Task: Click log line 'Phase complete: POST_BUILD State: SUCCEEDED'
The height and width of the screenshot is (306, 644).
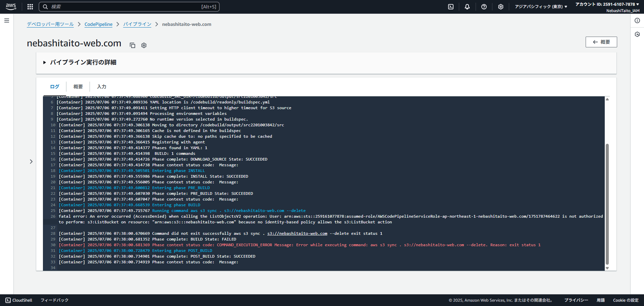Action: (157, 256)
